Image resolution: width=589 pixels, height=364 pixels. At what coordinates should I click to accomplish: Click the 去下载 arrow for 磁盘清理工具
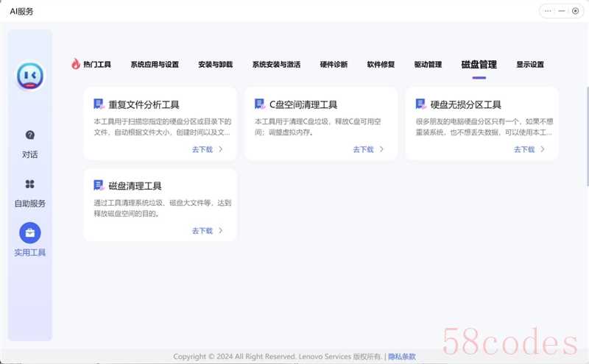(x=221, y=231)
